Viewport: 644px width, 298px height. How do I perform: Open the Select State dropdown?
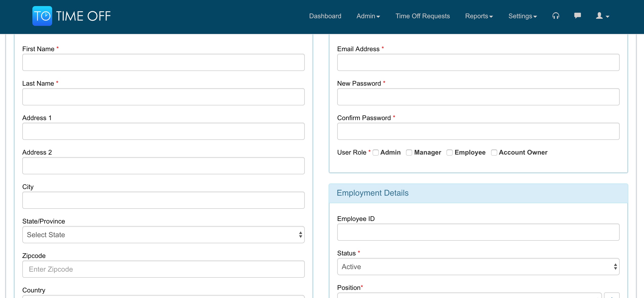point(163,235)
